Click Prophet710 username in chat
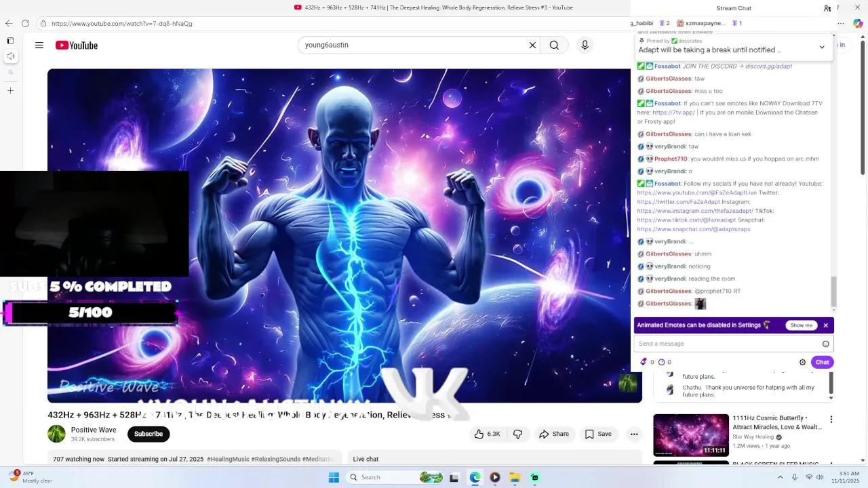Viewport: 868px width, 488px height. point(670,159)
